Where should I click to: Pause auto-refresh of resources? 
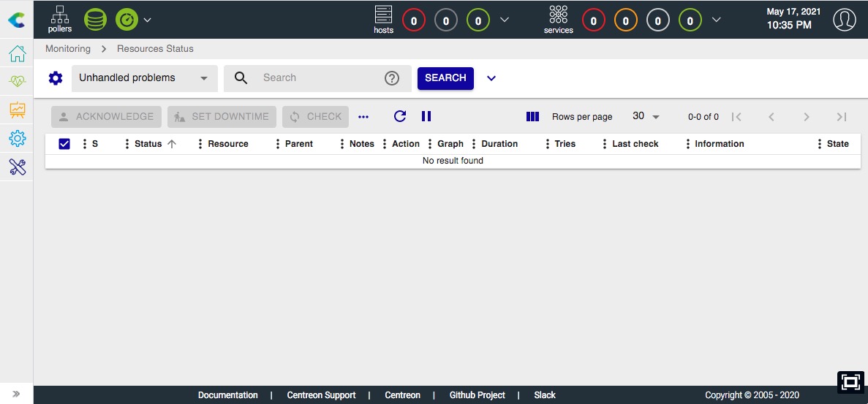pyautogui.click(x=426, y=116)
